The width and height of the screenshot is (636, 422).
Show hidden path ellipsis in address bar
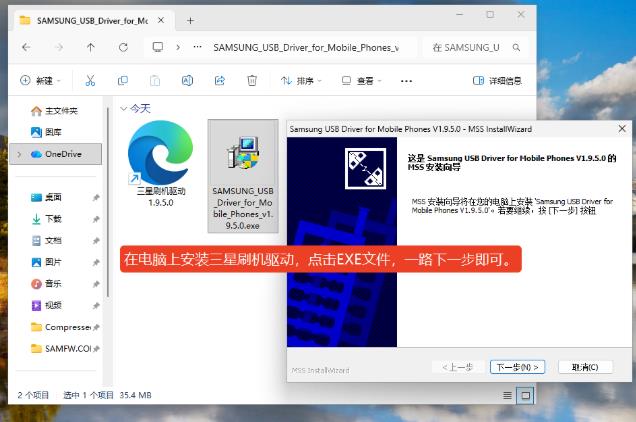198,47
